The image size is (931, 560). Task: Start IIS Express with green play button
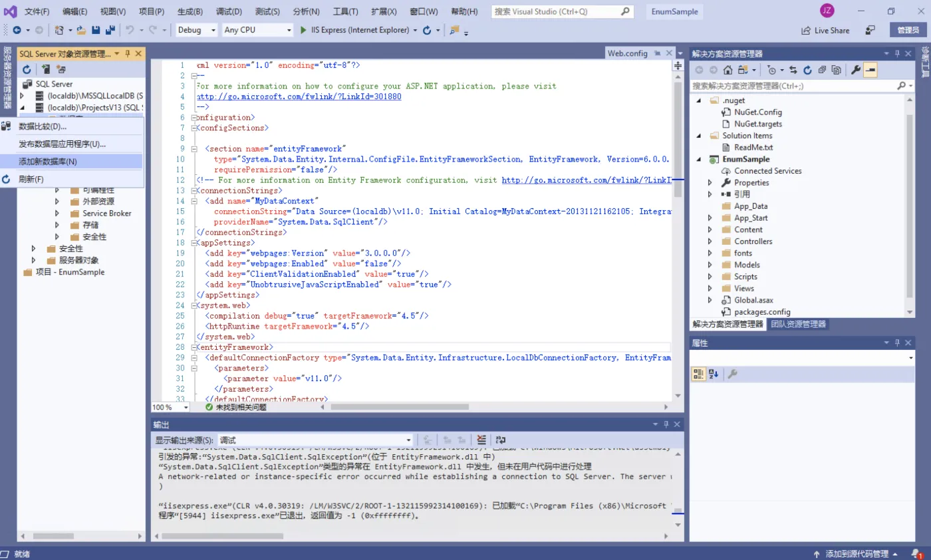pyautogui.click(x=303, y=30)
